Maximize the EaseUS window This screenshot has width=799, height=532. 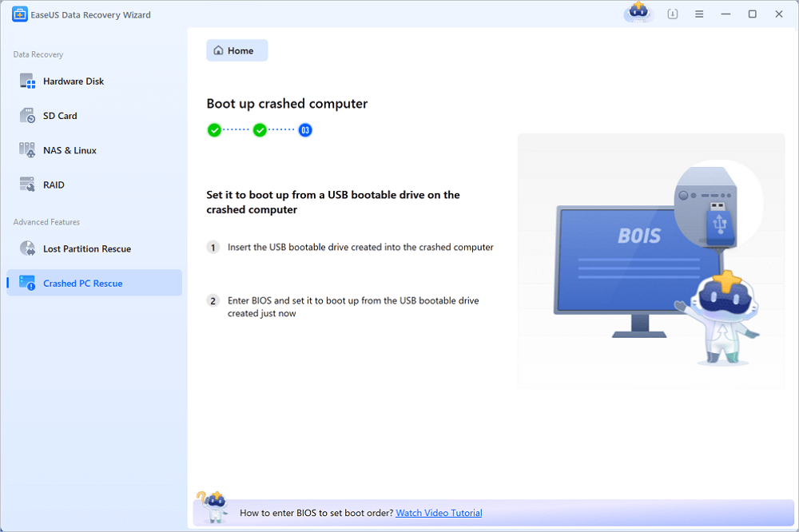752,14
